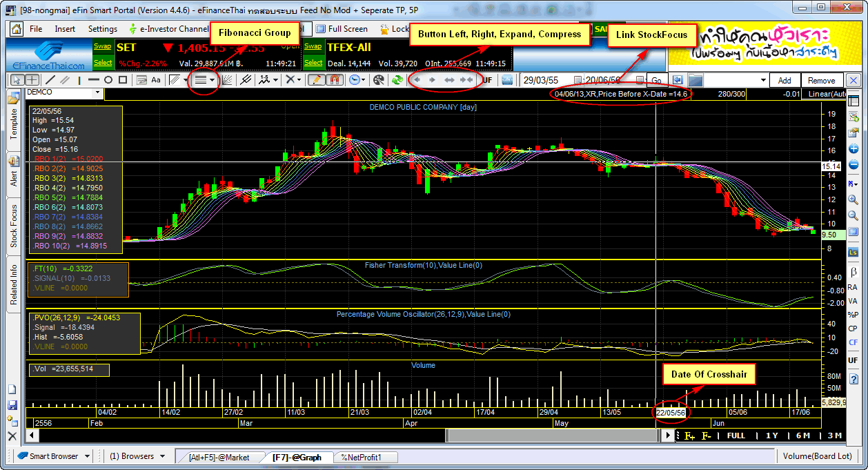Click the blue plus icon on right sidebar
This screenshot has height=470, width=868.
point(853,149)
